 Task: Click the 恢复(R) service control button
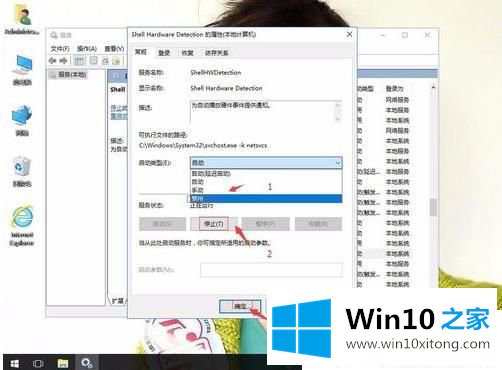318,224
